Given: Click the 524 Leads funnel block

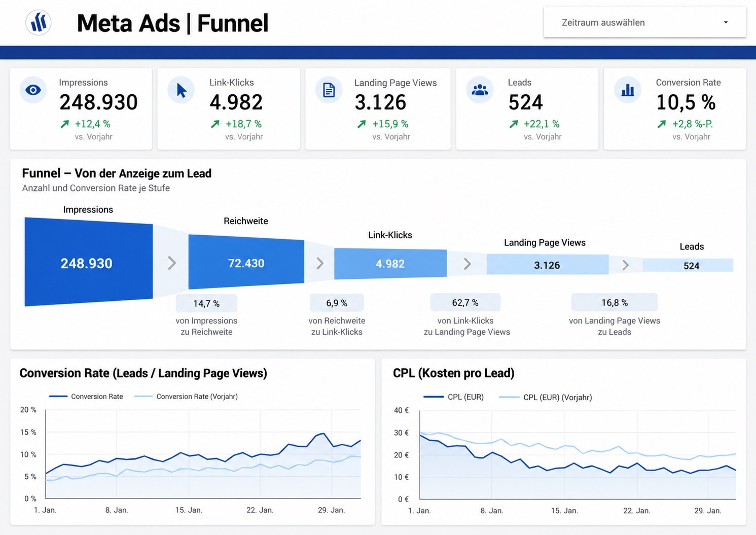Looking at the screenshot, I should click(688, 265).
